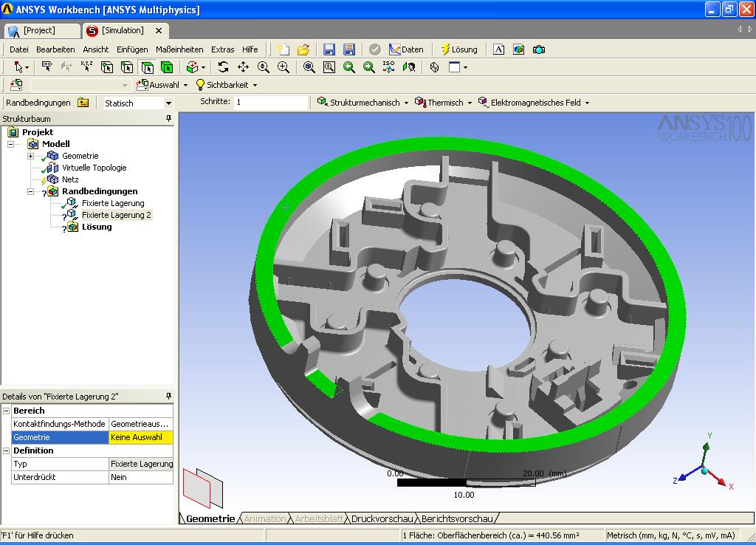Click the label tool icon
Screen dimensions: 756x545
pyautogui.click(x=47, y=67)
